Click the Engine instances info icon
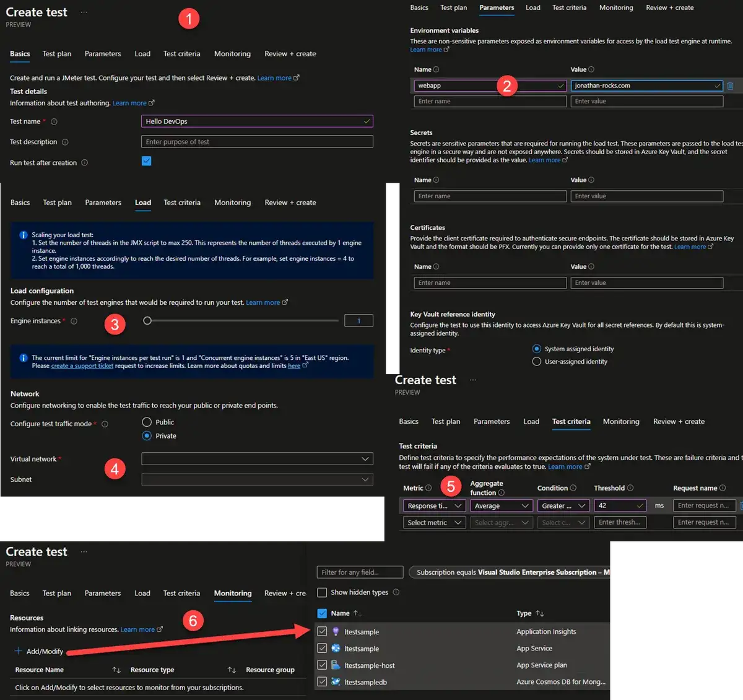 (x=74, y=321)
